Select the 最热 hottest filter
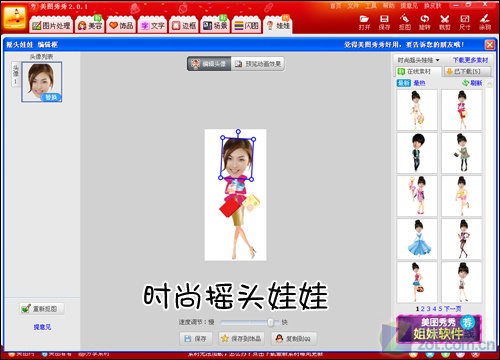 (x=419, y=83)
